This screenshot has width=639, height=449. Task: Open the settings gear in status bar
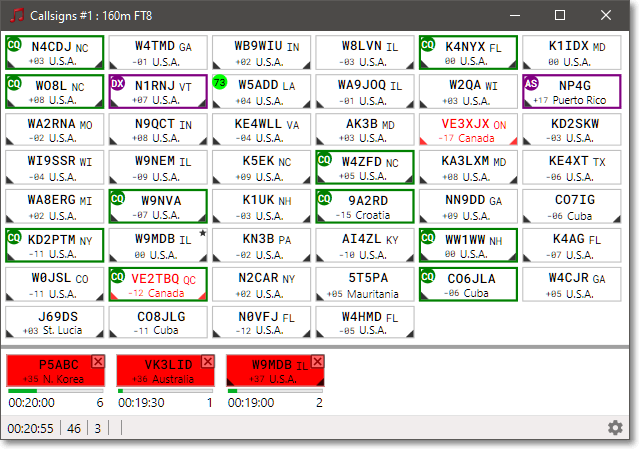(615, 428)
